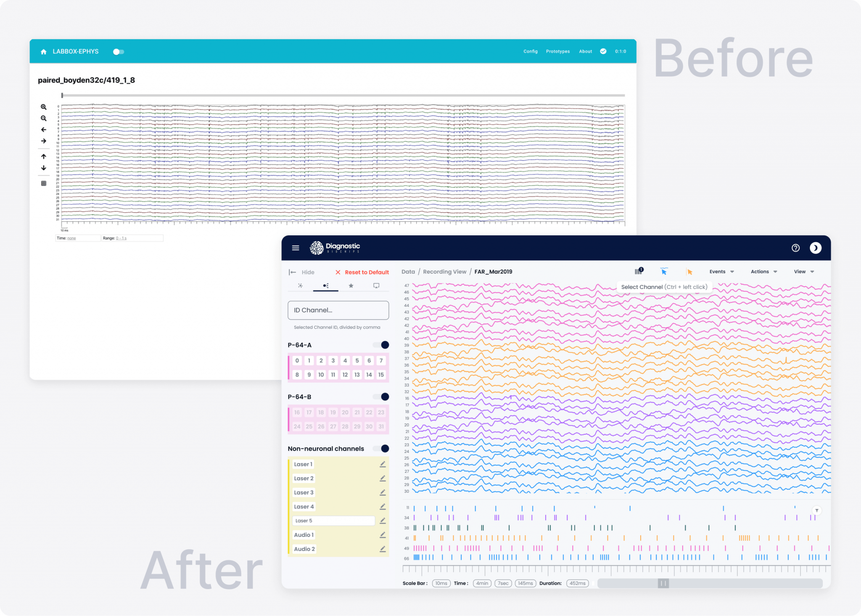Viewport: 861px width, 616px height.
Task: Open the Events dropdown
Action: (x=721, y=272)
